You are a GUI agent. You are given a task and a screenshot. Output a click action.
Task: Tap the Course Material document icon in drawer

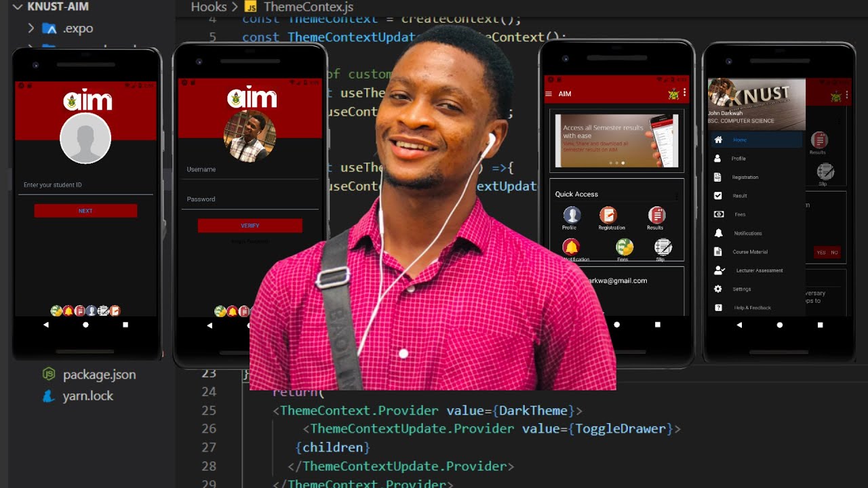click(718, 251)
